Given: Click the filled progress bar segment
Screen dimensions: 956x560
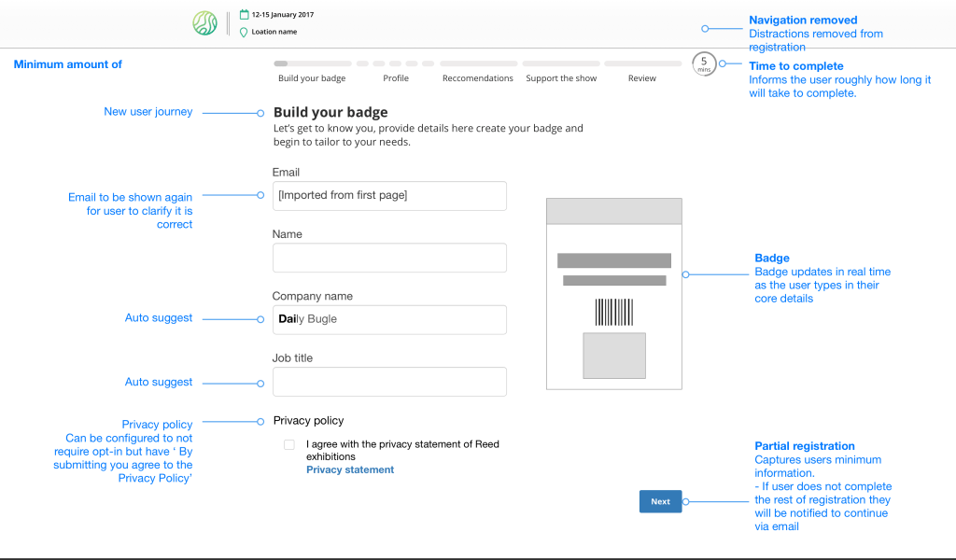Looking at the screenshot, I should [x=280, y=63].
